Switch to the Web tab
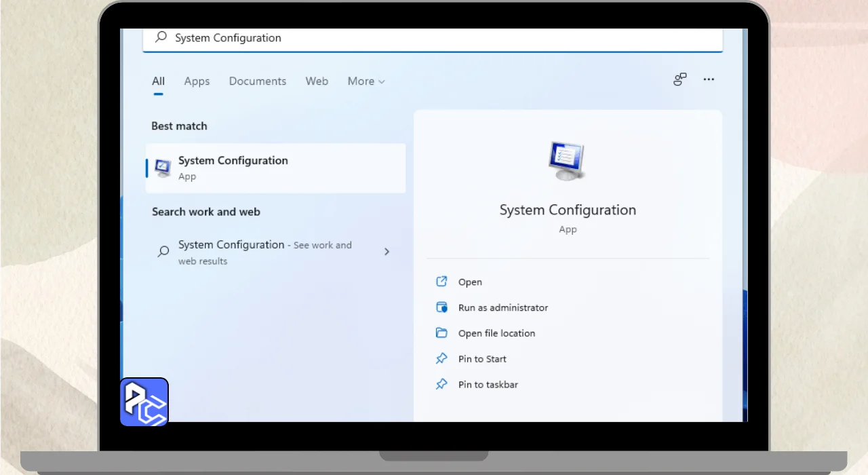This screenshot has height=475, width=868. pos(317,81)
